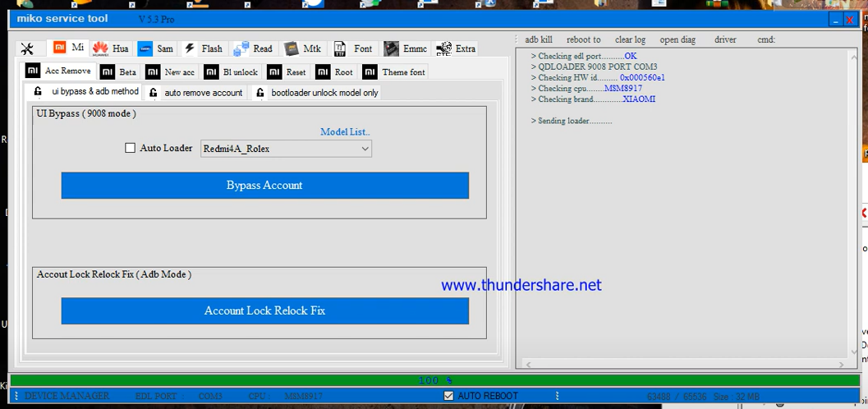Click the Mi logo icon beside Beta
The height and width of the screenshot is (409, 868).
coord(108,72)
